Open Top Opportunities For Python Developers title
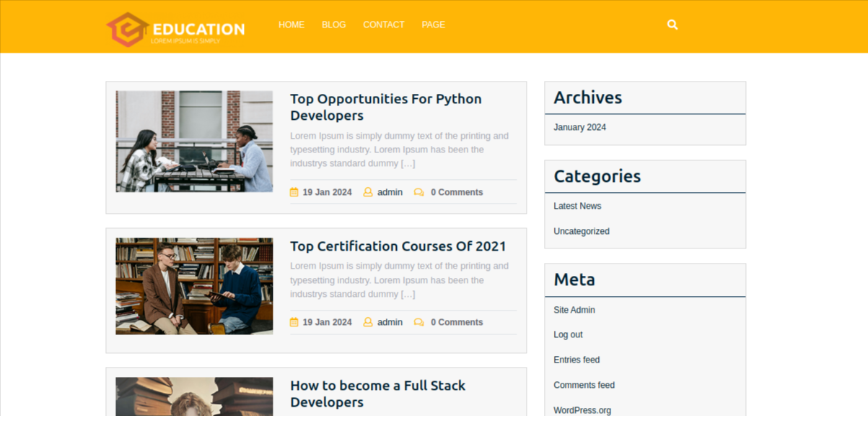Screen dimensions: 868x429 pos(385,107)
